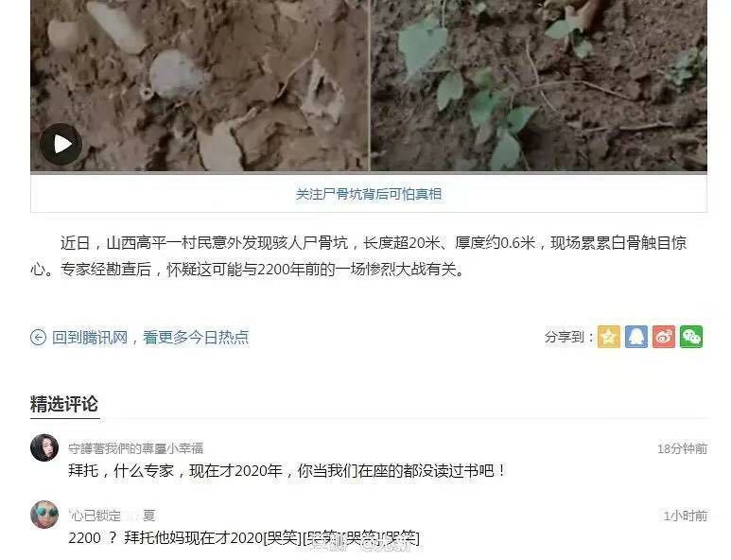
Task: Share to Weibo icon
Action: pyautogui.click(x=664, y=337)
